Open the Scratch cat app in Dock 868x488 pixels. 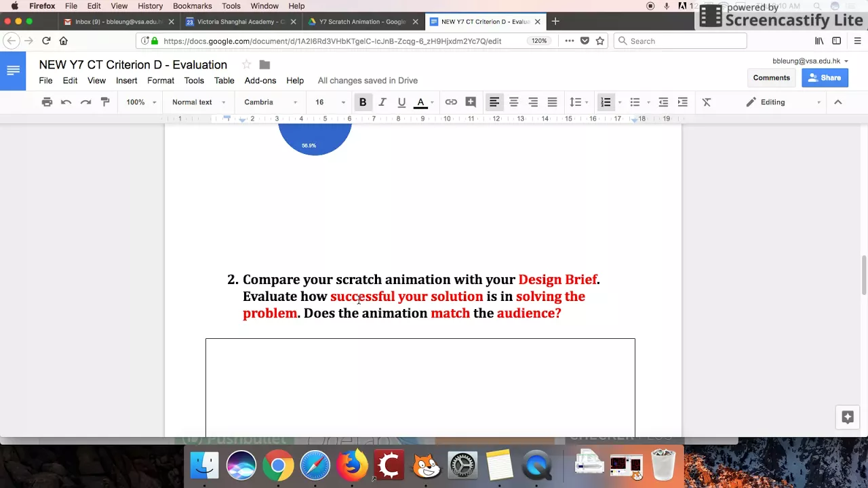click(x=426, y=466)
